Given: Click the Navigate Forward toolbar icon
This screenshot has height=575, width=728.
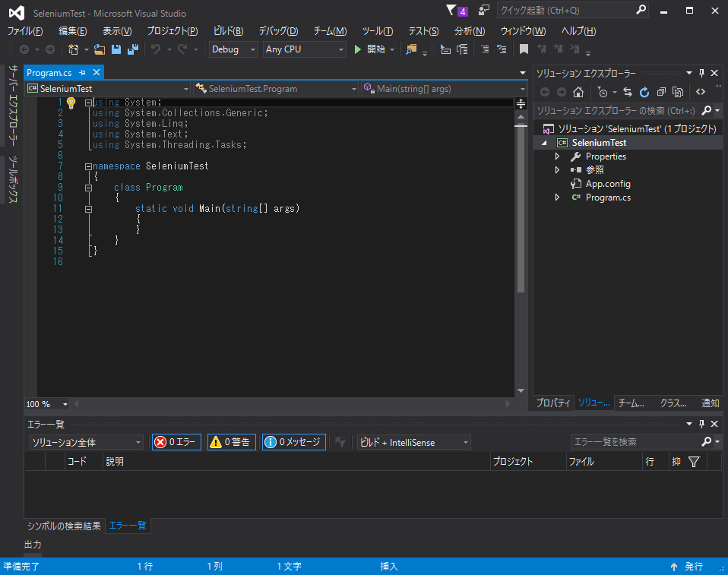Looking at the screenshot, I should [x=50, y=49].
